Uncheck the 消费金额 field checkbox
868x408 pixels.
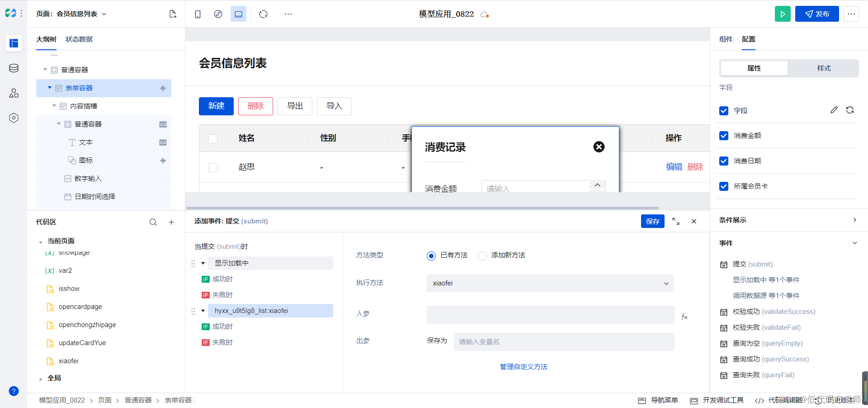(x=724, y=136)
